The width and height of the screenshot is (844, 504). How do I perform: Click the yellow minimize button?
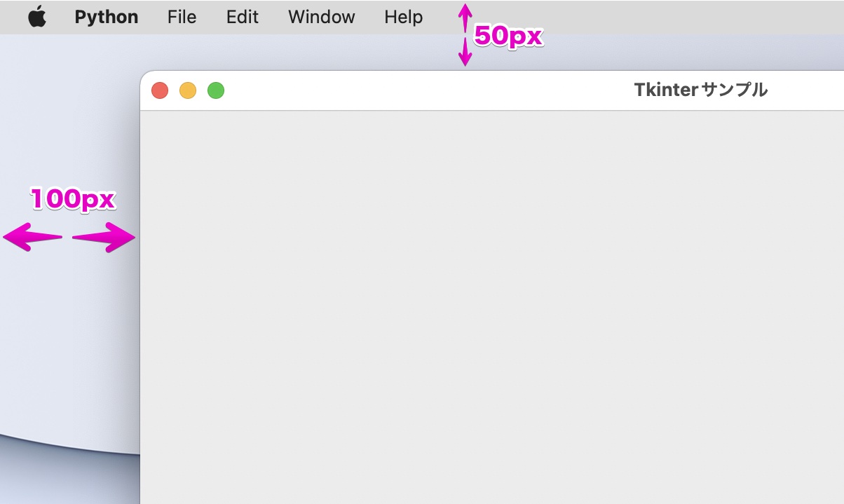click(x=188, y=90)
